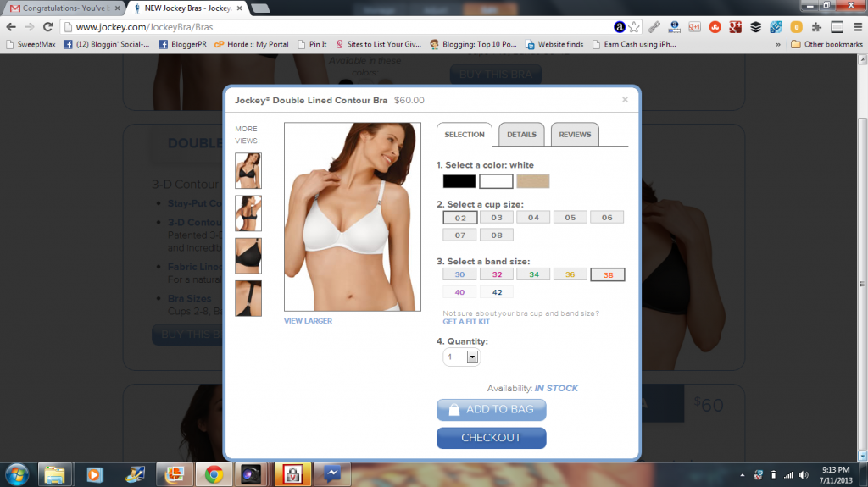
Task: Open the REVIEWS tab
Action: 575,135
